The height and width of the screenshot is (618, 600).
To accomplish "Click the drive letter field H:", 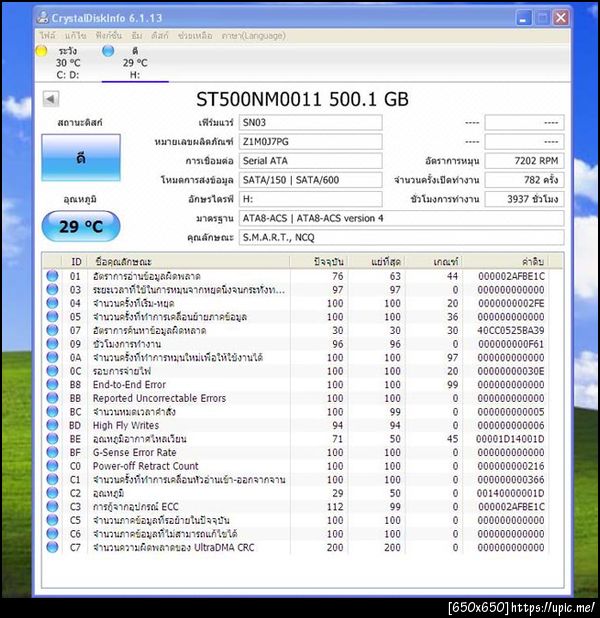I will click(x=310, y=199).
